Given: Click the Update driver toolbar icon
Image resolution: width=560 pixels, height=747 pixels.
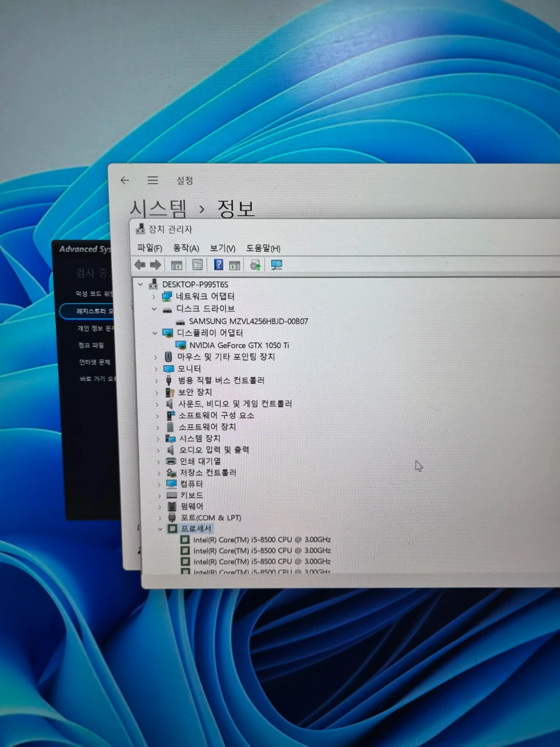Looking at the screenshot, I should pos(255,265).
